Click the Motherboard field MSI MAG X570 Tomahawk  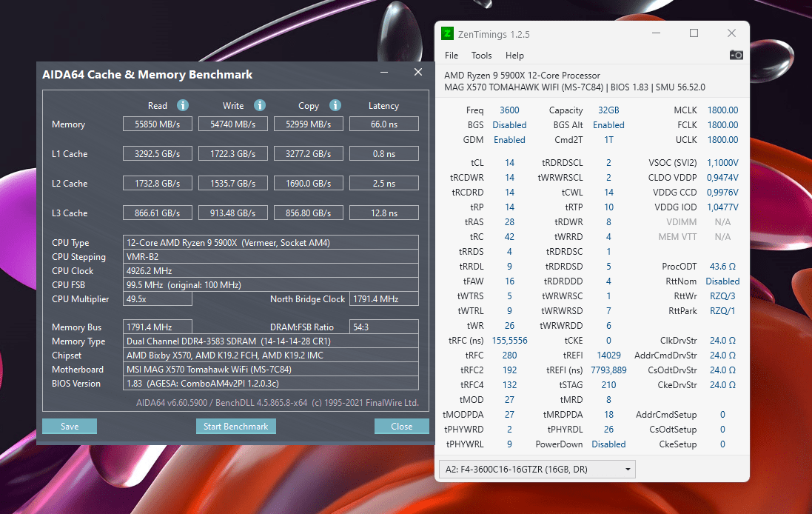click(271, 369)
